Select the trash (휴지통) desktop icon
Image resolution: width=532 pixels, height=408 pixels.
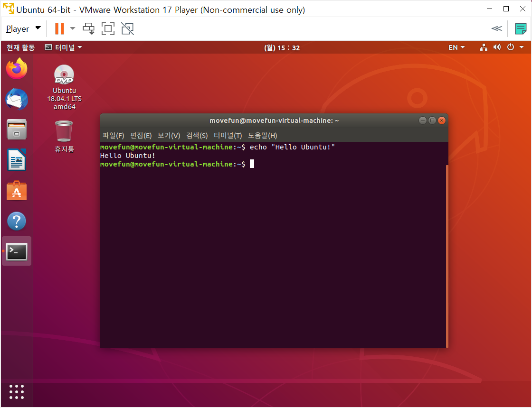pos(64,137)
